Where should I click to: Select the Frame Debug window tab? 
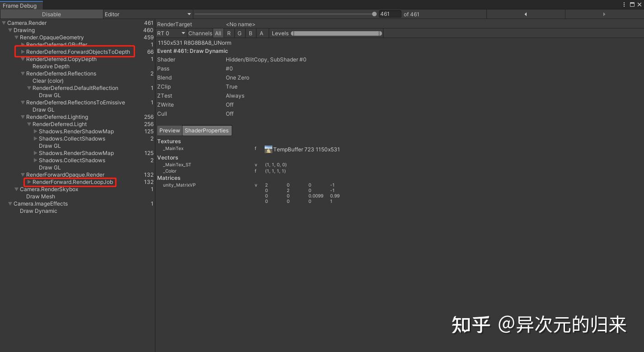pyautogui.click(x=20, y=5)
